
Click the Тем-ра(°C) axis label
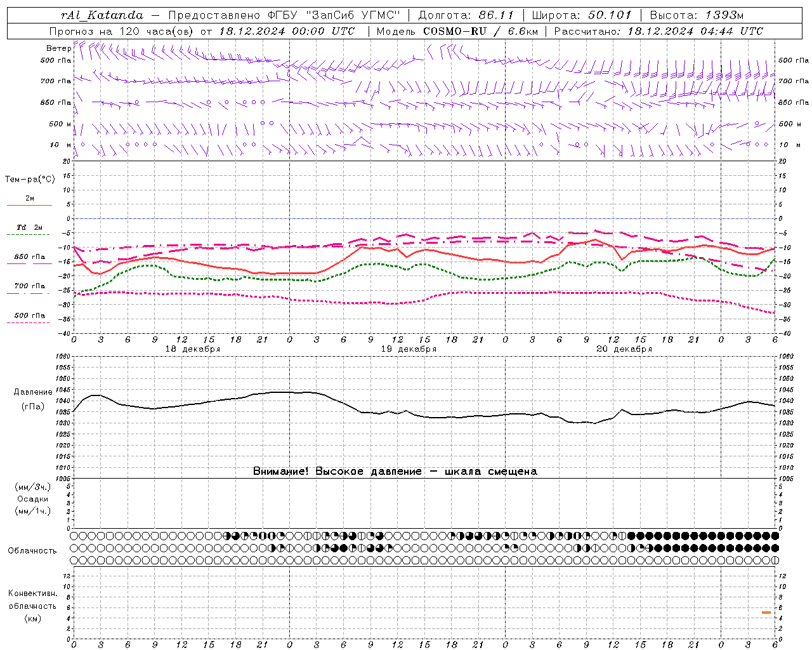(x=30, y=180)
